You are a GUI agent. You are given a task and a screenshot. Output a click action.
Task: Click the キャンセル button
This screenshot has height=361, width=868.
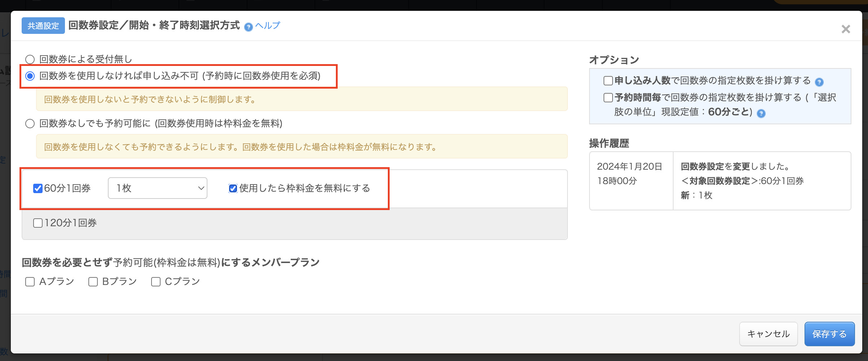[768, 334]
